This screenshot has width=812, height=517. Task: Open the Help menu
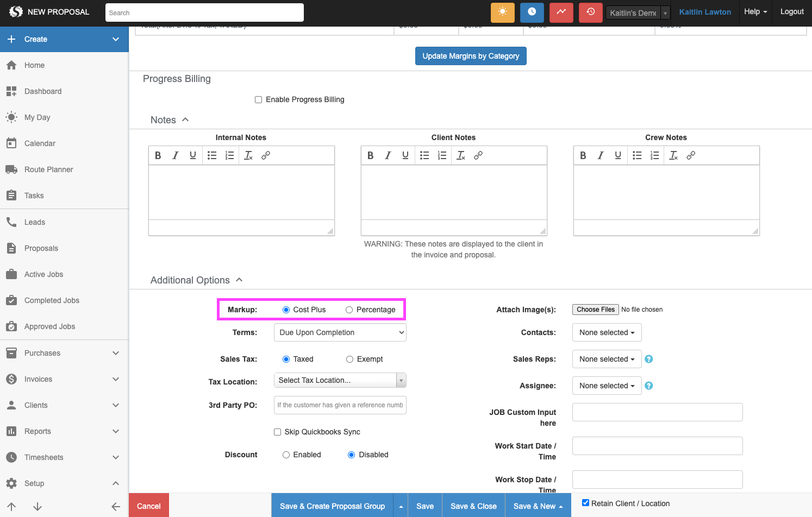pyautogui.click(x=755, y=12)
